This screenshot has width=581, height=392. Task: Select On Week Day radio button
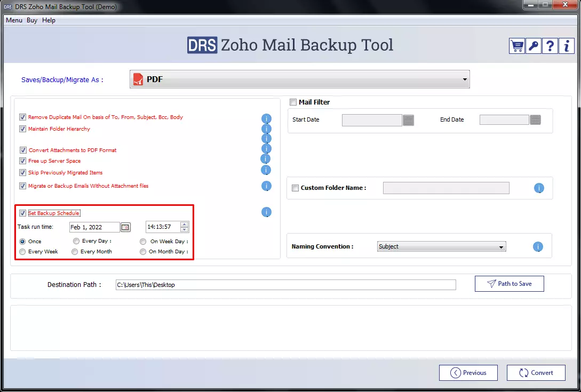(x=143, y=242)
